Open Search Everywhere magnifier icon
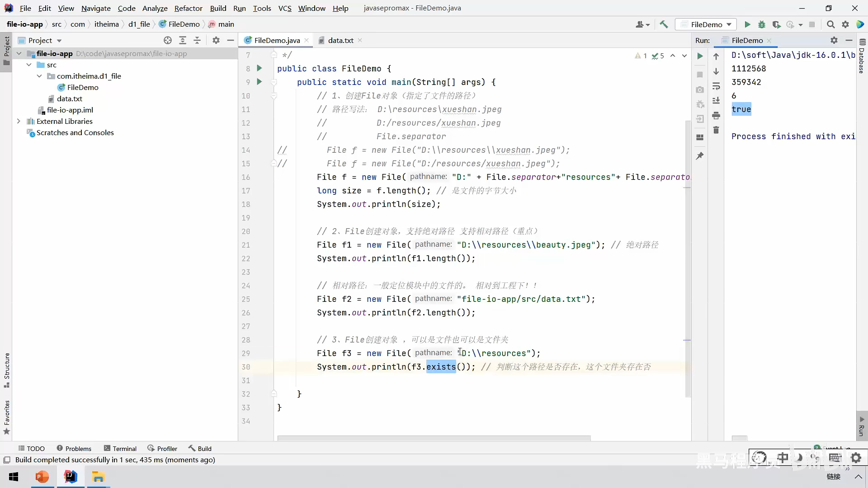The width and height of the screenshot is (868, 488). [x=830, y=24]
